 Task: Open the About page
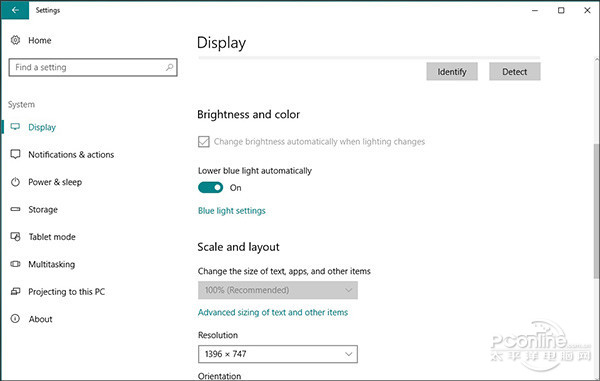pyautogui.click(x=41, y=319)
